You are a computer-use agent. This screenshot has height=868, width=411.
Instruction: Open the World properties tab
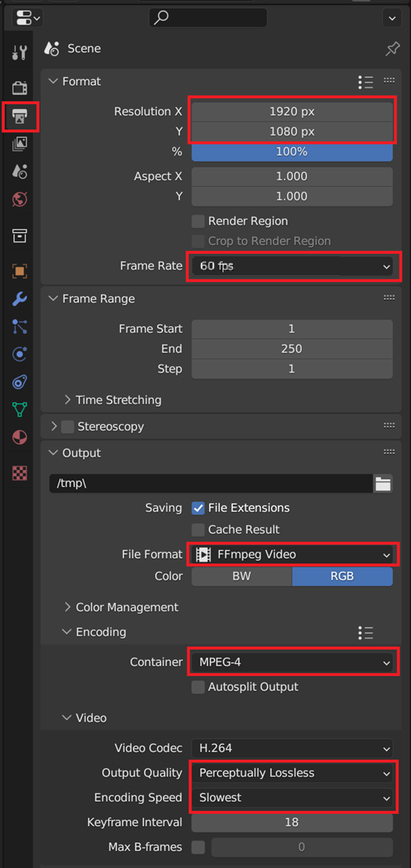(x=19, y=199)
